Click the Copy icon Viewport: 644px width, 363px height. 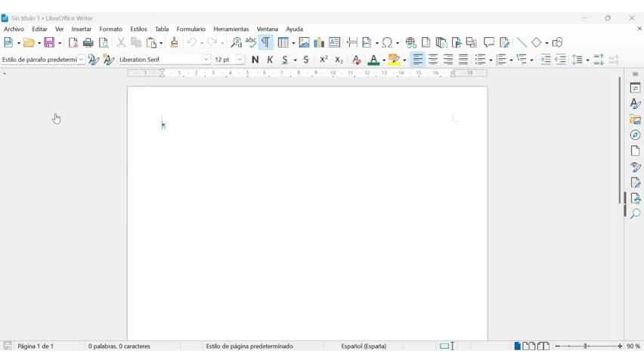[136, 42]
